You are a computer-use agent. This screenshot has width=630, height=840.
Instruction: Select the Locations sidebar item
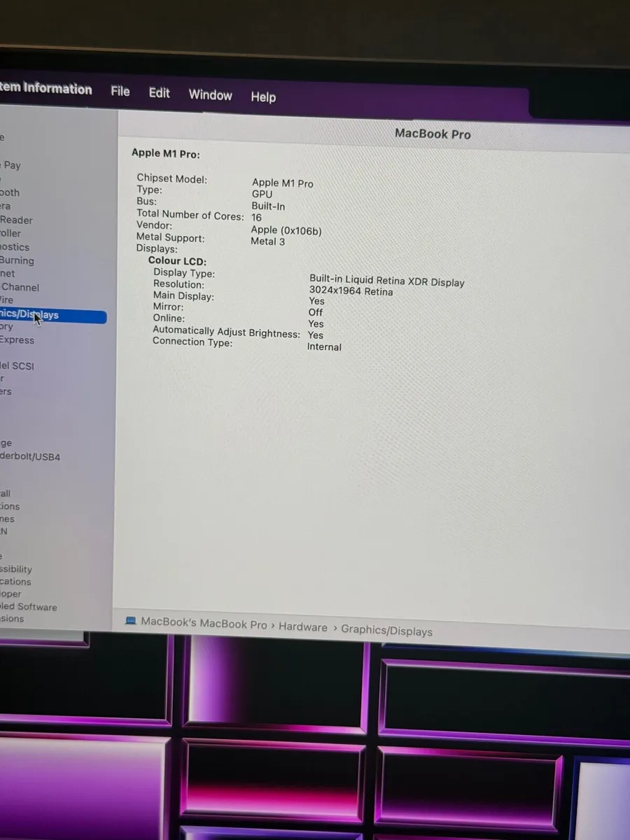(10, 506)
